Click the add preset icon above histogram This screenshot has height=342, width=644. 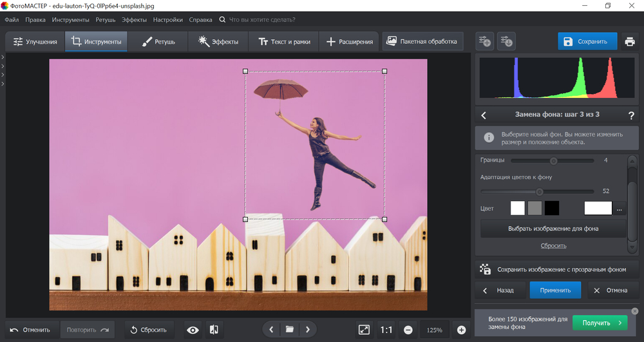[484, 42]
